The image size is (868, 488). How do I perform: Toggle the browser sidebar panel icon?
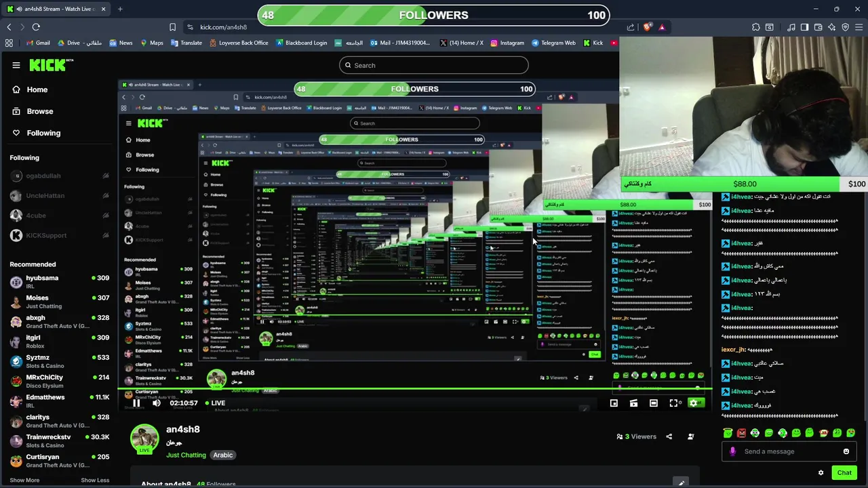pyautogui.click(x=805, y=27)
